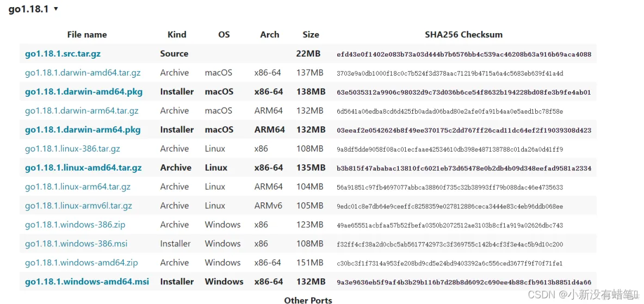Download go1.18.1.darwin-amd64.pkg installer

click(x=84, y=91)
